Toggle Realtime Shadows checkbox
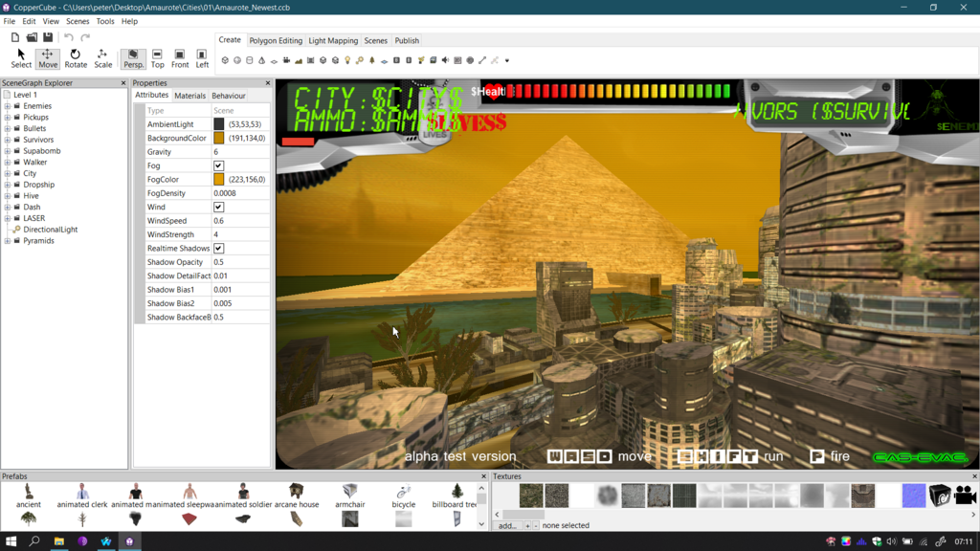Screen dimensions: 980x551 point(219,248)
